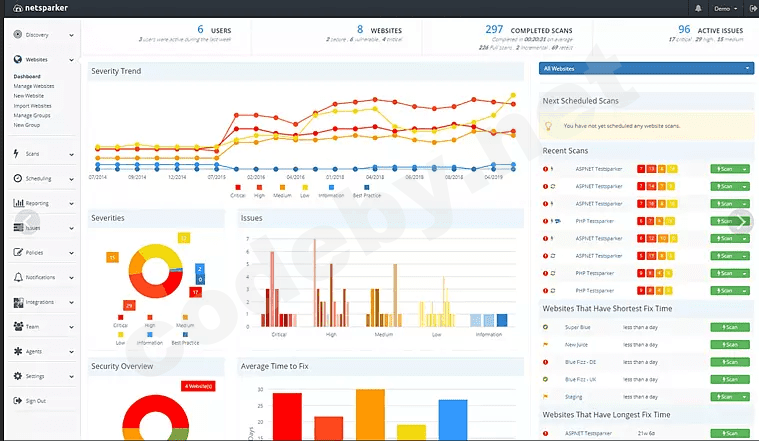The image size is (759, 441).
Task: Open Manage Websites in sidebar
Action: click(x=34, y=86)
